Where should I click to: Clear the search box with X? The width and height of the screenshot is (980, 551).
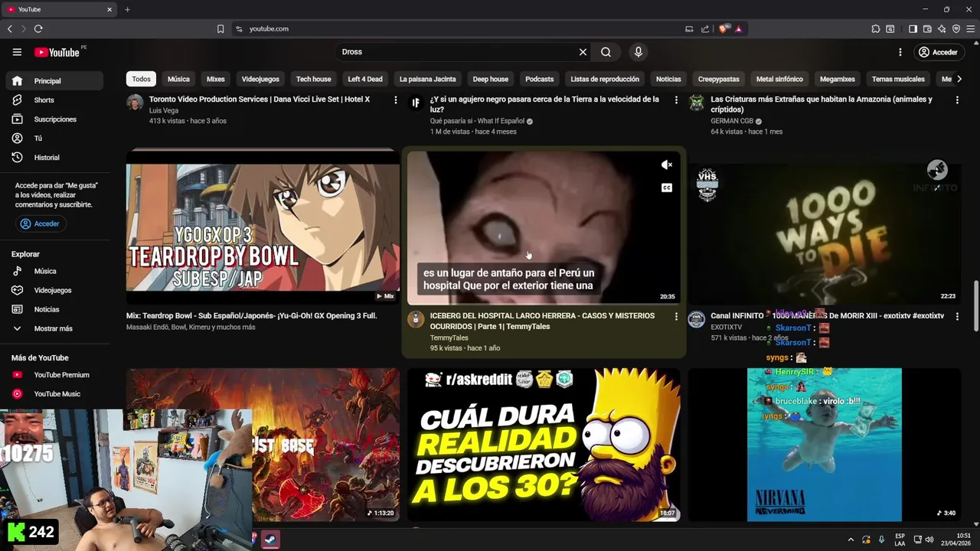click(x=583, y=52)
